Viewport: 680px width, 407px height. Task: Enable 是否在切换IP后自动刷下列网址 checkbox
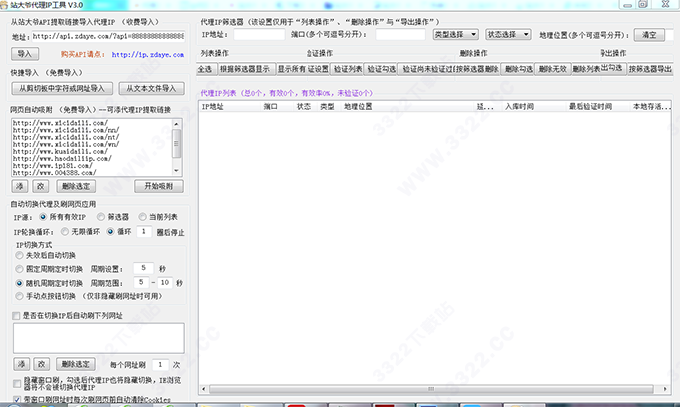click(x=16, y=315)
